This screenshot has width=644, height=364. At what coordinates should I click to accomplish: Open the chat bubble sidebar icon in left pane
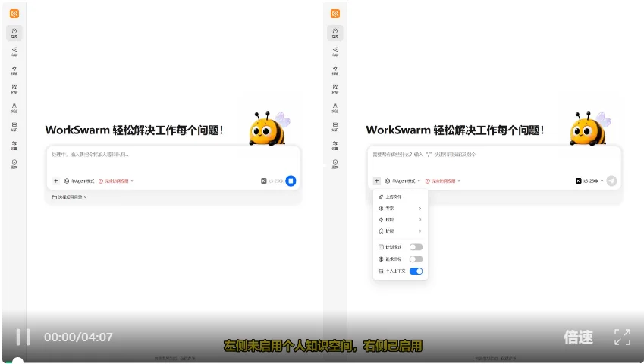pos(14,33)
